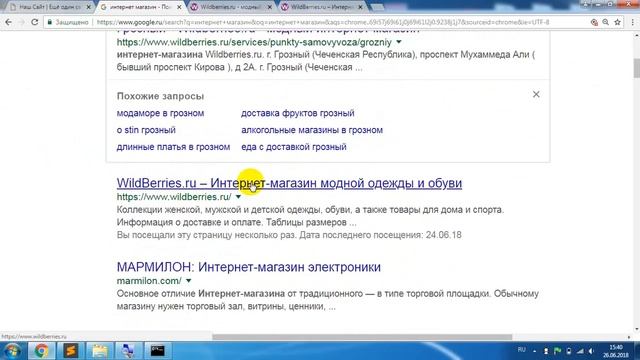Go forward with the browser forward arrow
The width and height of the screenshot is (640, 360).
click(21, 22)
